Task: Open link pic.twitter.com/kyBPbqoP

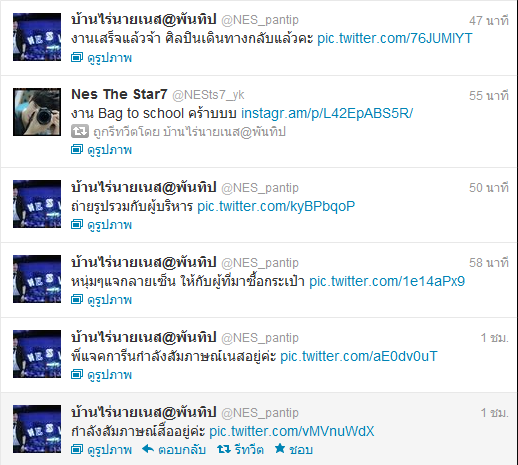Action: pos(276,206)
